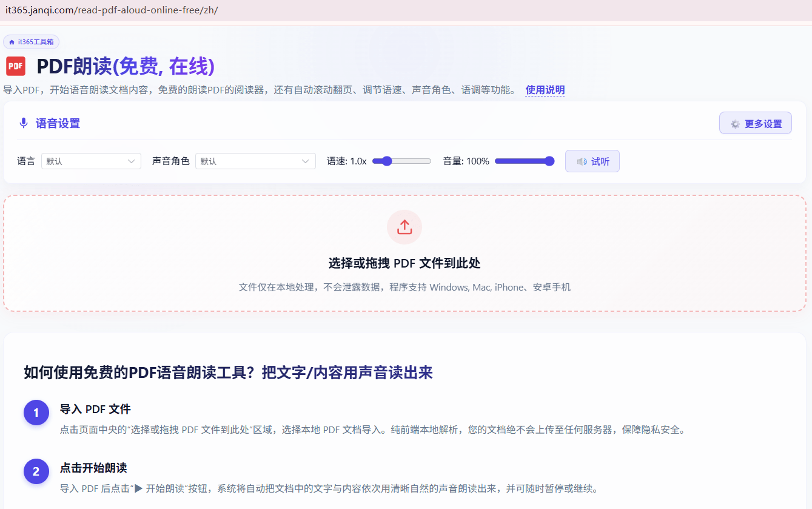The width and height of the screenshot is (812, 509).
Task: Click step 2 heading 点击开始朗读
Action: (93, 468)
